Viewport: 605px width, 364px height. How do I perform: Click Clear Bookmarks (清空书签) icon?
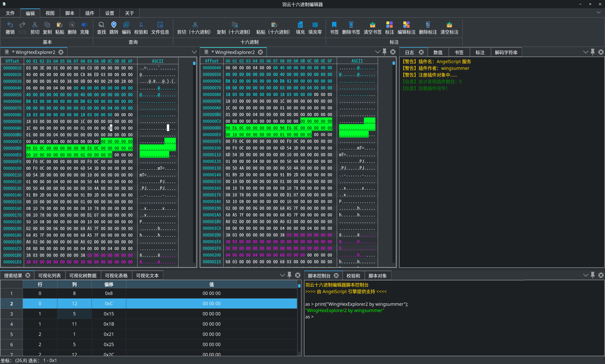[x=372, y=25]
